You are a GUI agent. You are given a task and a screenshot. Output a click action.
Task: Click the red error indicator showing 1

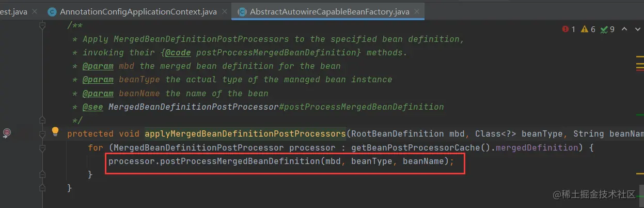pyautogui.click(x=569, y=29)
